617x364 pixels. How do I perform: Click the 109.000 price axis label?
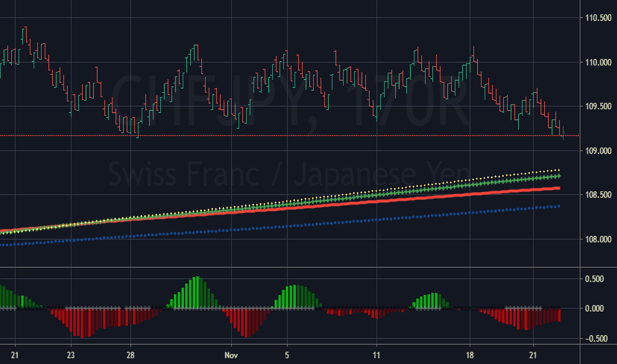click(596, 151)
